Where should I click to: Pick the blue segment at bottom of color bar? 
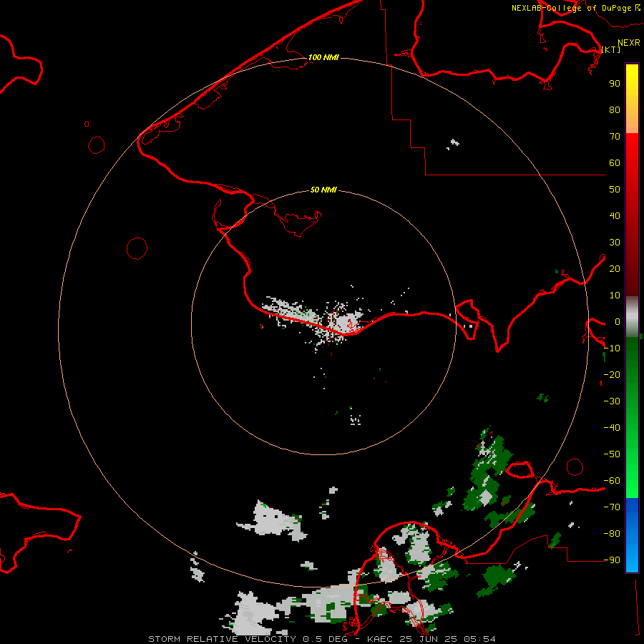632,535
